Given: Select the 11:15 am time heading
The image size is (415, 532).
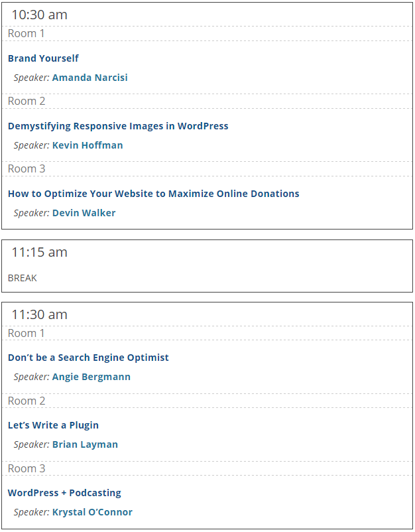Looking at the screenshot, I should 40,253.
